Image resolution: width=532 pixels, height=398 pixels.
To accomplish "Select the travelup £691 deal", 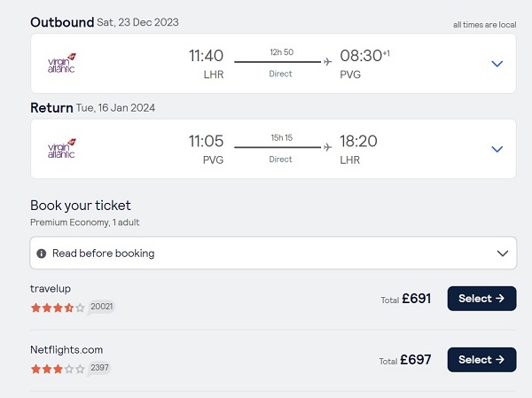I will pyautogui.click(x=481, y=299).
